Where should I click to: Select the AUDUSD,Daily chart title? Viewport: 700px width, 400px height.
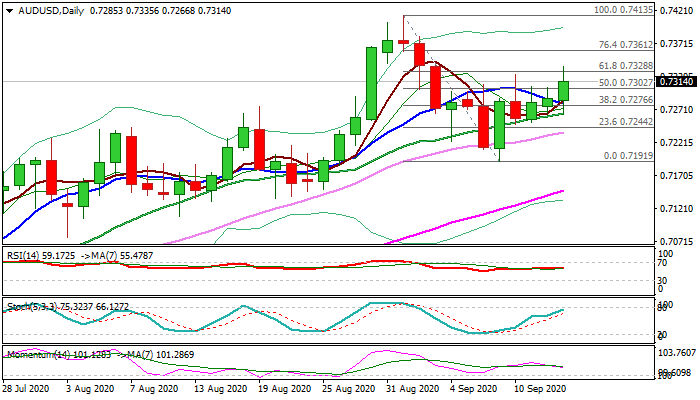[x=51, y=11]
